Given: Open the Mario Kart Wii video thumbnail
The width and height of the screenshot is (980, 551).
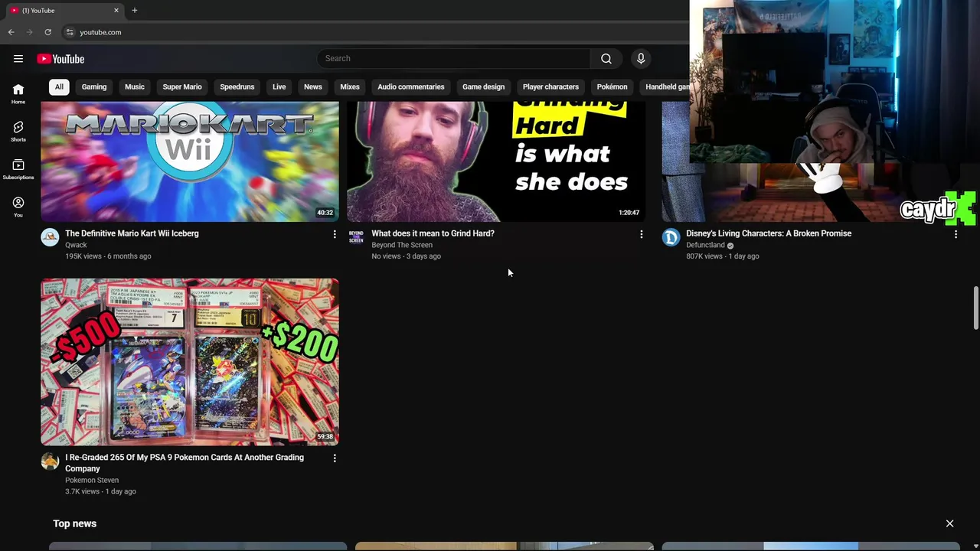Looking at the screenshot, I should [190, 161].
